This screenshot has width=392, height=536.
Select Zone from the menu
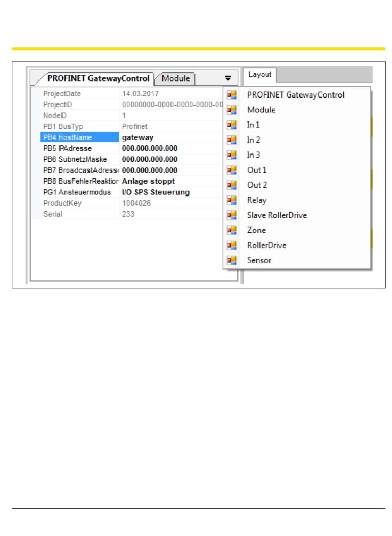(x=256, y=230)
